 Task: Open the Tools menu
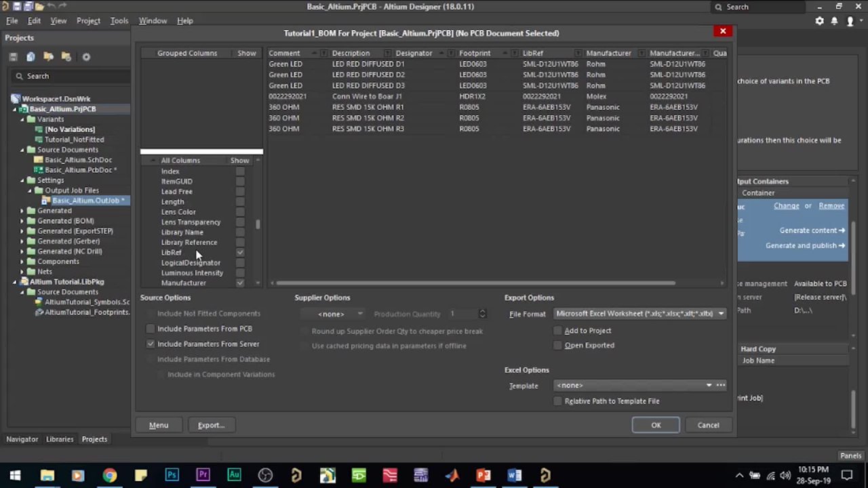click(119, 21)
